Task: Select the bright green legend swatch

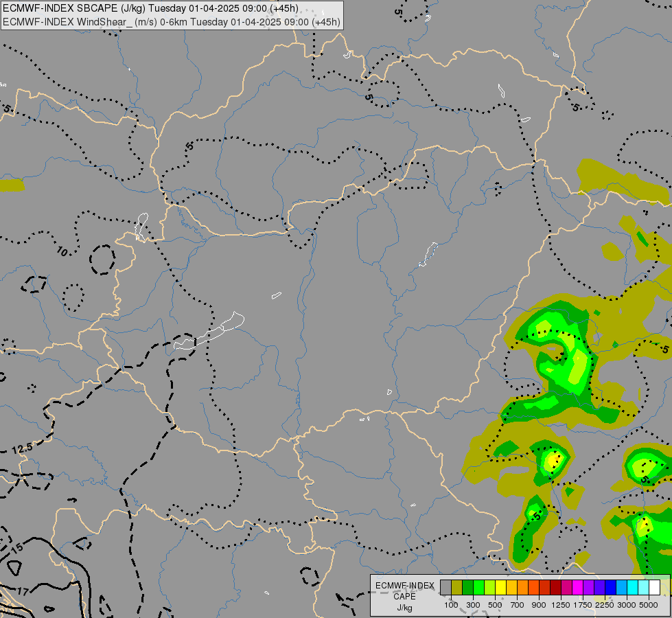Action: 478,587
